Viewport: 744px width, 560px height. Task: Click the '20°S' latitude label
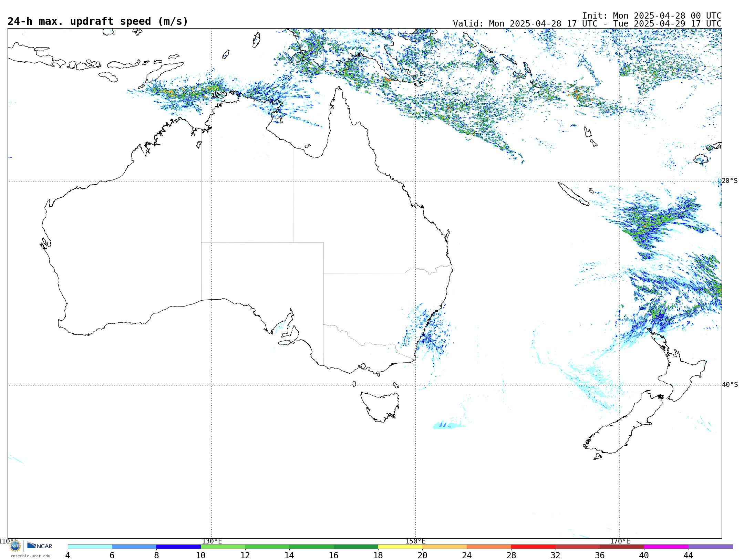[x=730, y=181]
